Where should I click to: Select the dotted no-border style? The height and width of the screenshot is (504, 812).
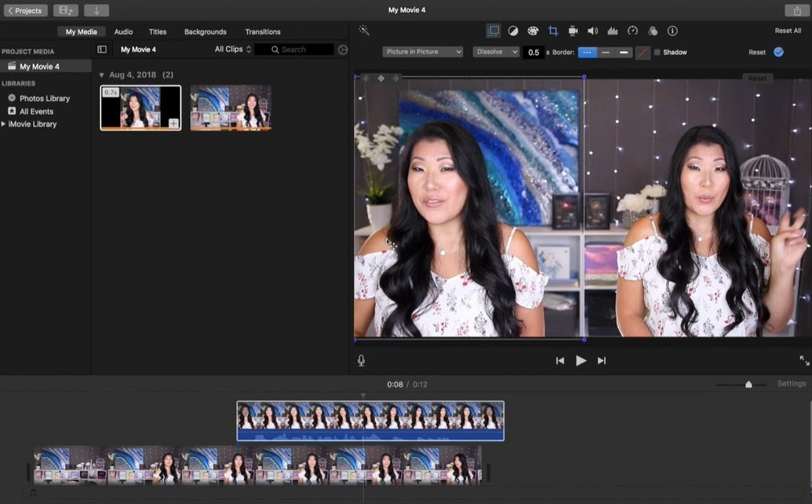(x=588, y=53)
